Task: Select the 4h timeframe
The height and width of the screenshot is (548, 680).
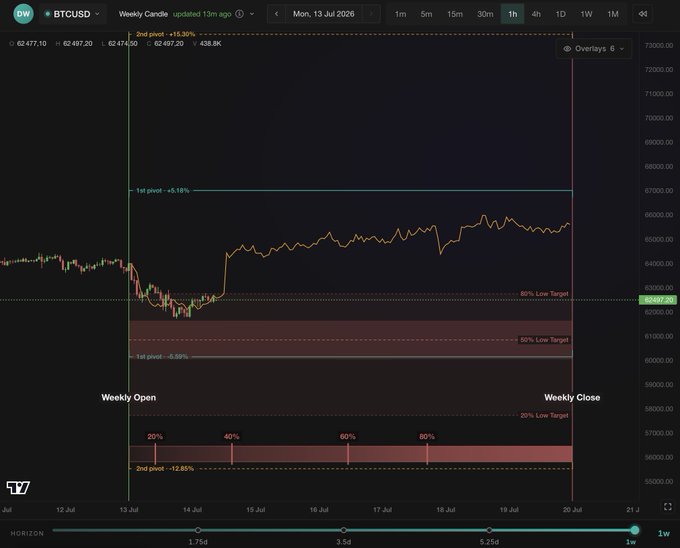Action: click(536, 14)
